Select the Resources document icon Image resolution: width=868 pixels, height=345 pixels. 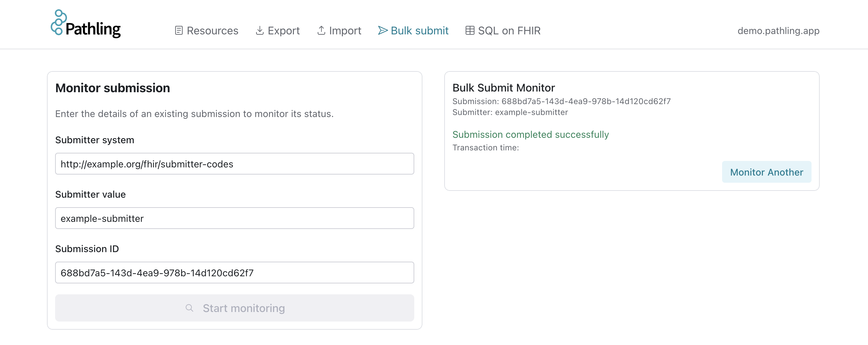(x=178, y=30)
